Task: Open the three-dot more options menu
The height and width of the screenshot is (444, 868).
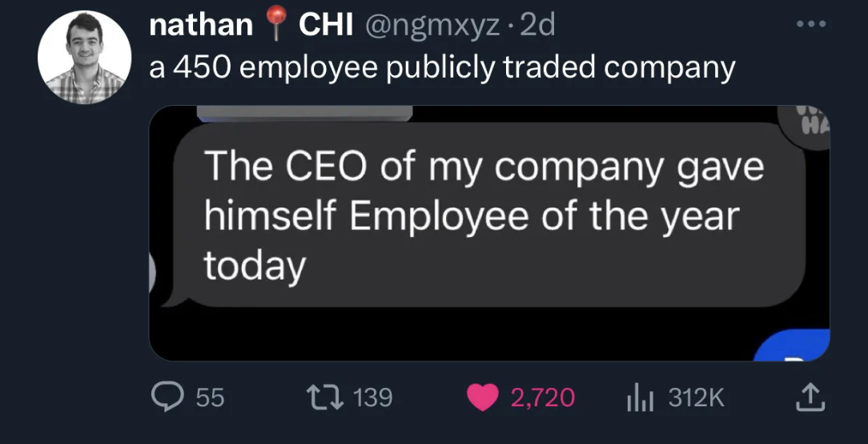Action: click(810, 24)
